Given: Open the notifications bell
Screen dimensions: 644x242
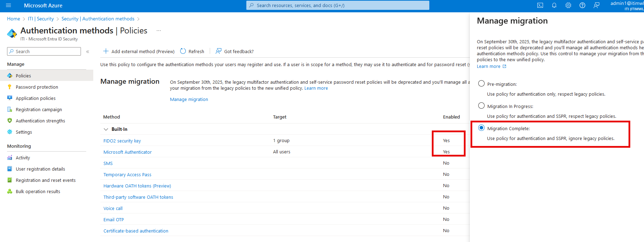Looking at the screenshot, I should pyautogui.click(x=554, y=5).
